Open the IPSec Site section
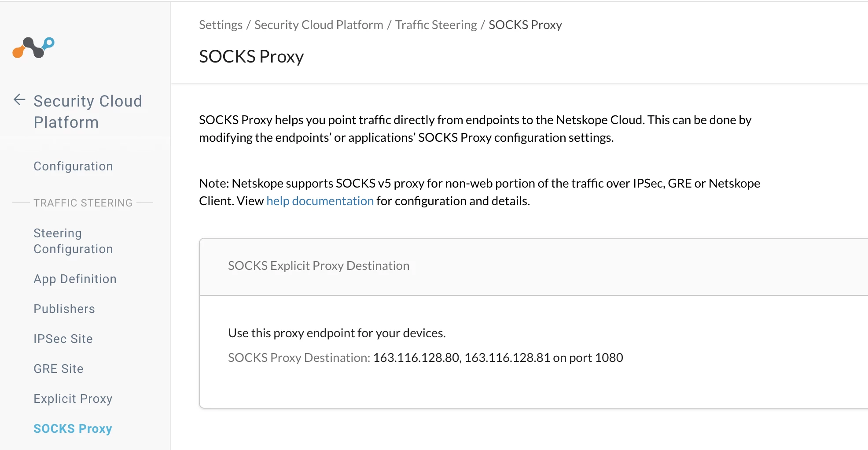 [x=63, y=339]
